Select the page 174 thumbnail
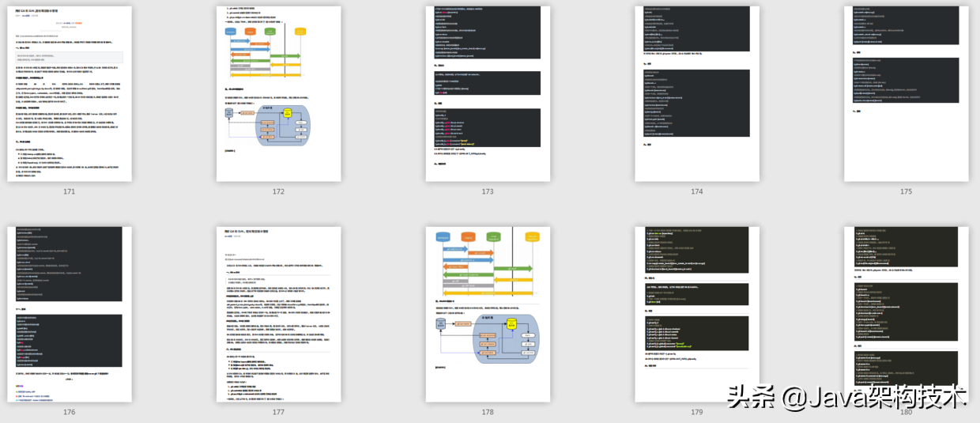 pyautogui.click(x=697, y=93)
